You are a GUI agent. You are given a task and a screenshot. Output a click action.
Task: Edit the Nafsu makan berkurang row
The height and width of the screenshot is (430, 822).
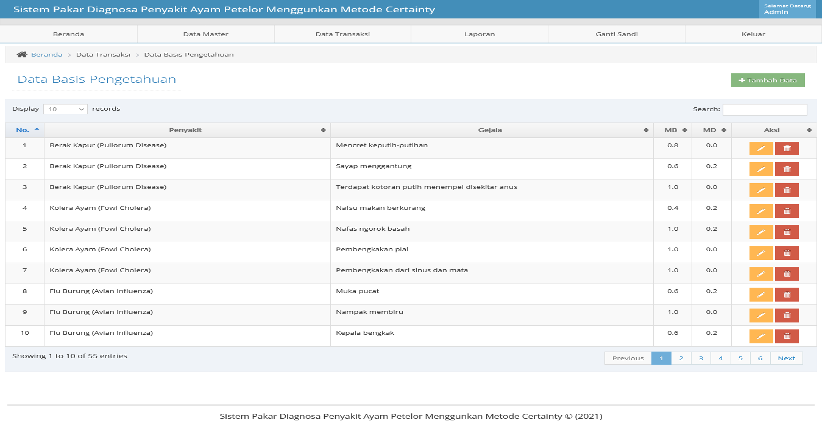point(761,211)
